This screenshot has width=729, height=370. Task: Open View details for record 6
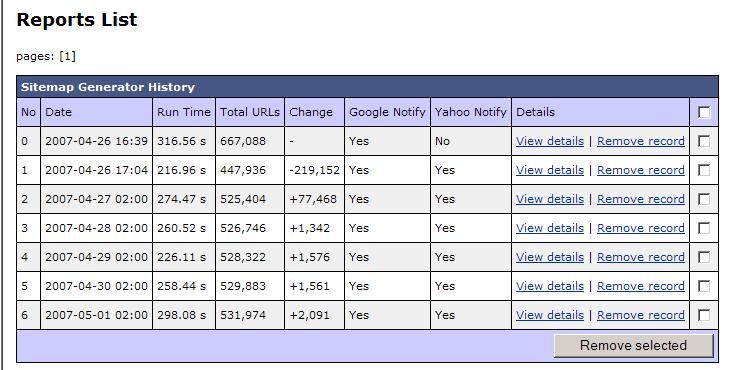[x=550, y=315]
